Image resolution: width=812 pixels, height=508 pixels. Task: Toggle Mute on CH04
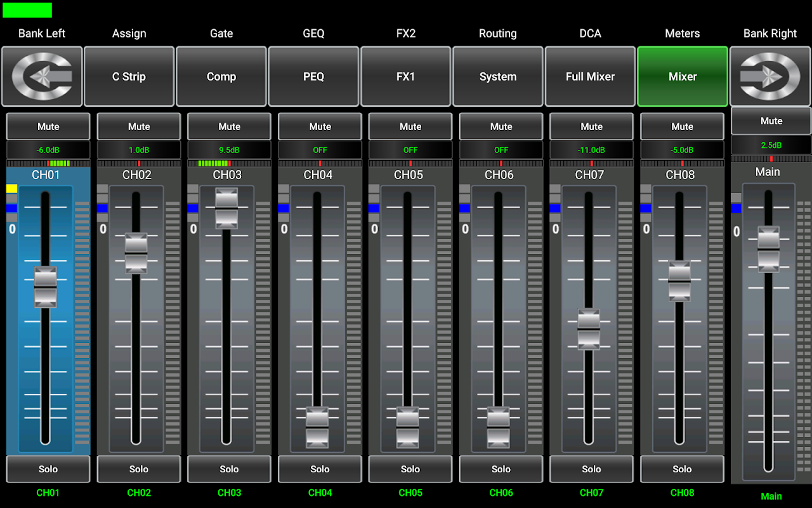click(320, 126)
